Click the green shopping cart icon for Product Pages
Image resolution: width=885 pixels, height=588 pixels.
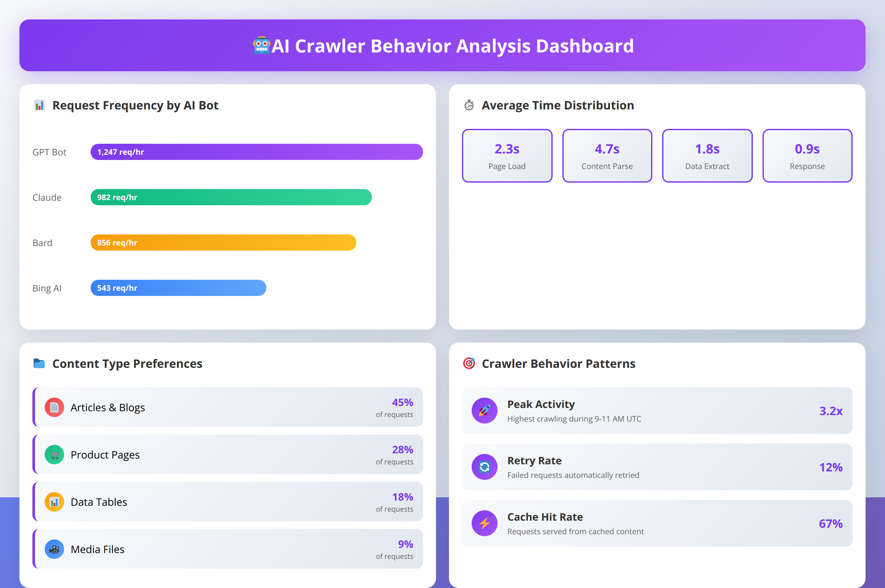click(x=54, y=455)
